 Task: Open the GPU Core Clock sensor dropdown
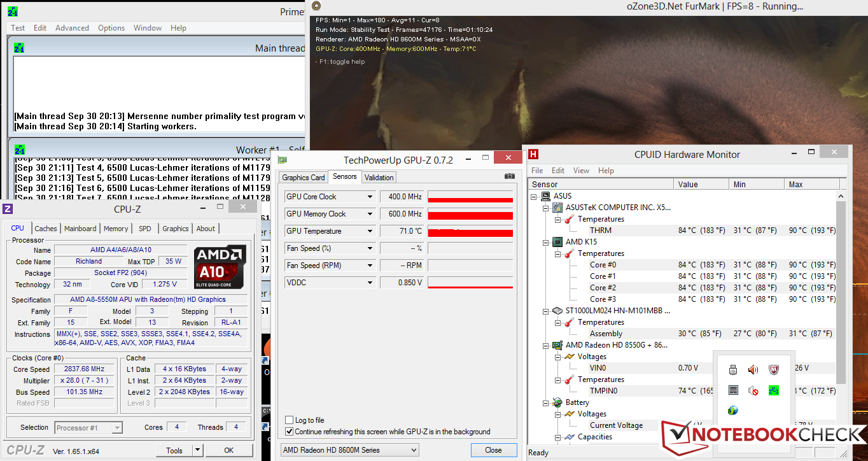point(369,197)
